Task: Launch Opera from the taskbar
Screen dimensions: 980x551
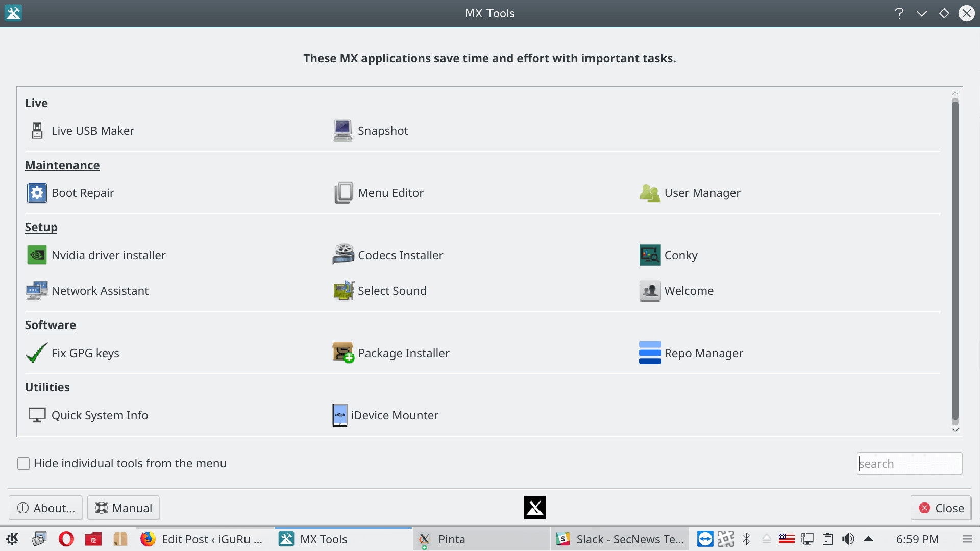Action: pos(66,539)
